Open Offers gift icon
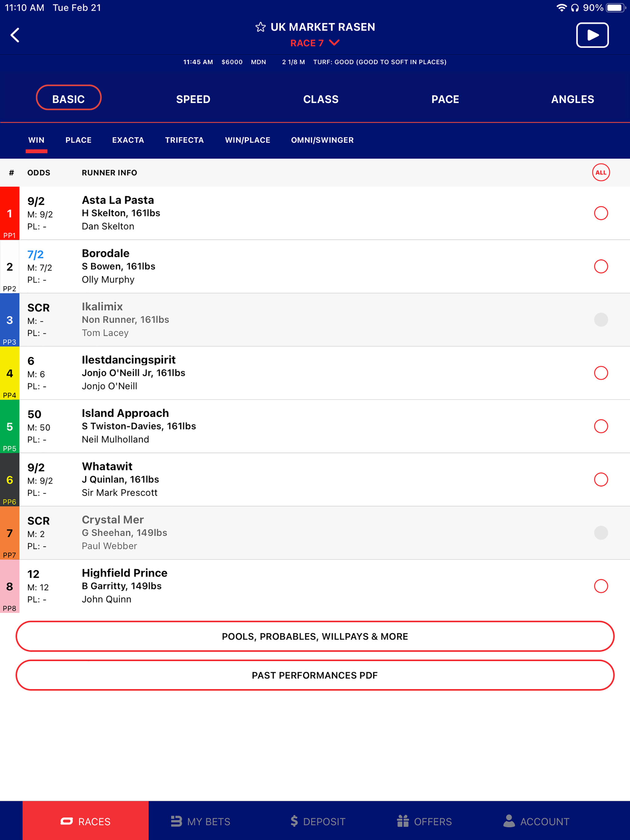The image size is (630, 840). (424, 821)
